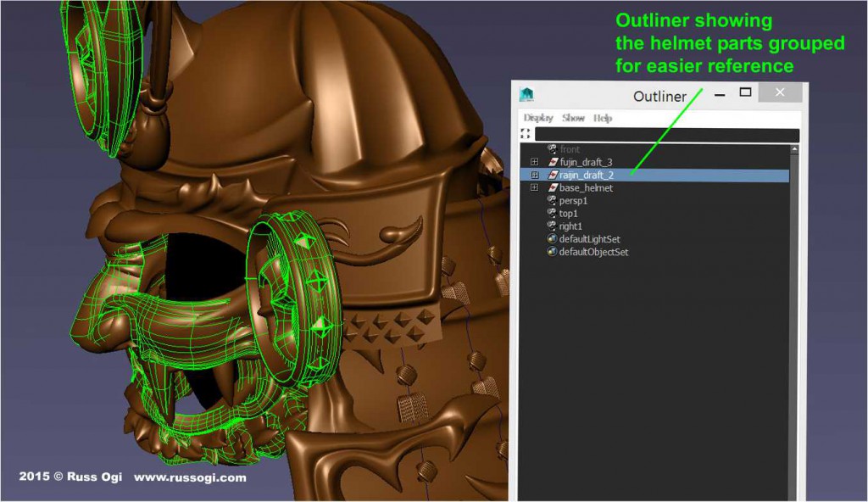Expand the raijin_draft_2 hierarchy
868x502 pixels.
click(534, 174)
